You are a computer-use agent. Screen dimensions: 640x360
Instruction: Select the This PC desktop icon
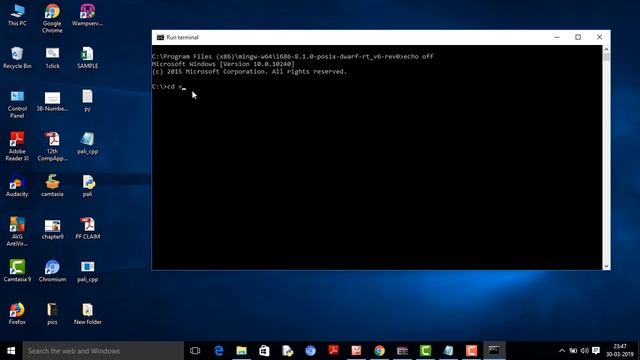click(x=17, y=15)
